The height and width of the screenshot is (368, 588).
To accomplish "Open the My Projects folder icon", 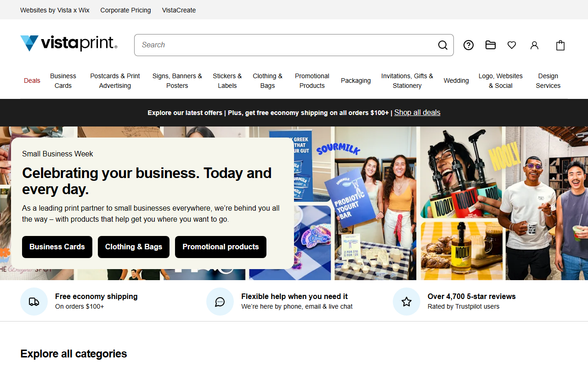I will pyautogui.click(x=490, y=45).
